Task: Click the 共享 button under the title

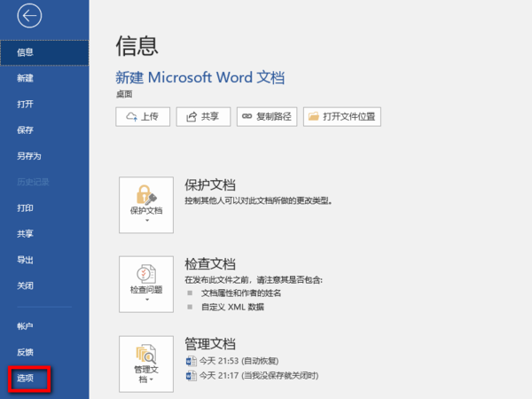Action: [203, 117]
